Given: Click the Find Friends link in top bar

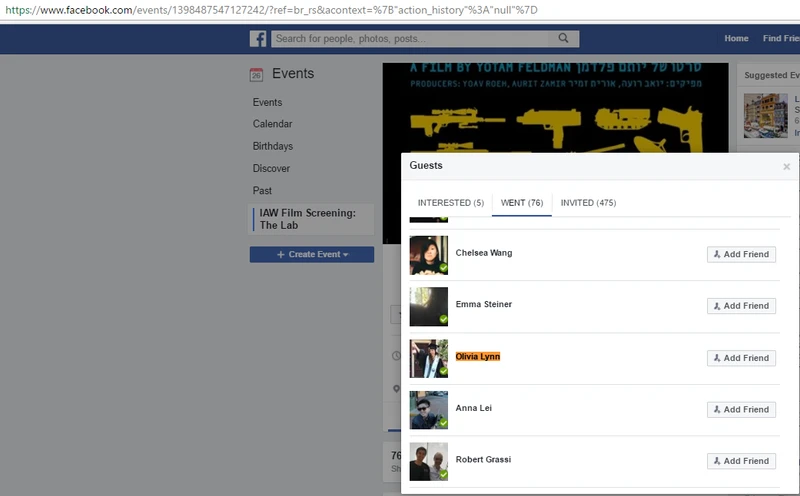Looking at the screenshot, I should (781, 38).
